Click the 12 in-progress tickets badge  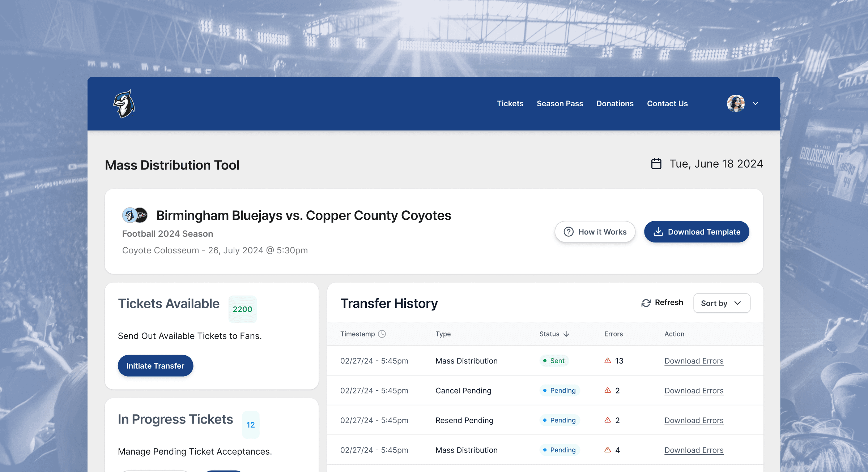coord(251,425)
